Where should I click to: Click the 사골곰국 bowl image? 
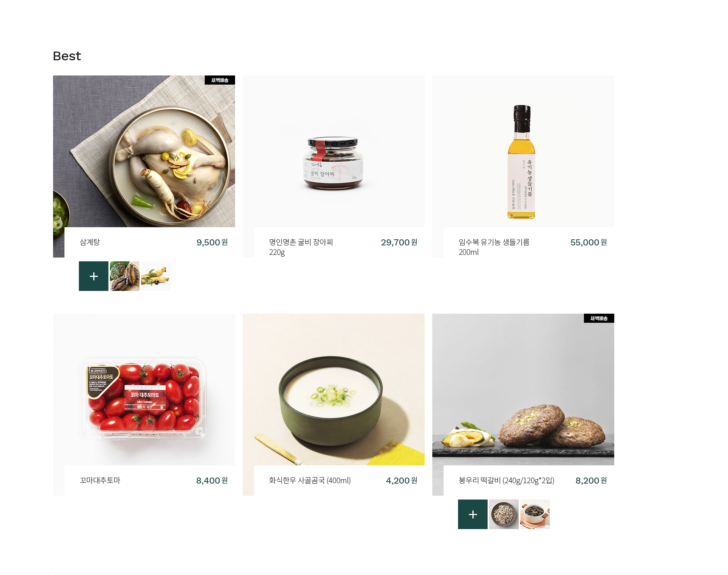pyautogui.click(x=334, y=390)
